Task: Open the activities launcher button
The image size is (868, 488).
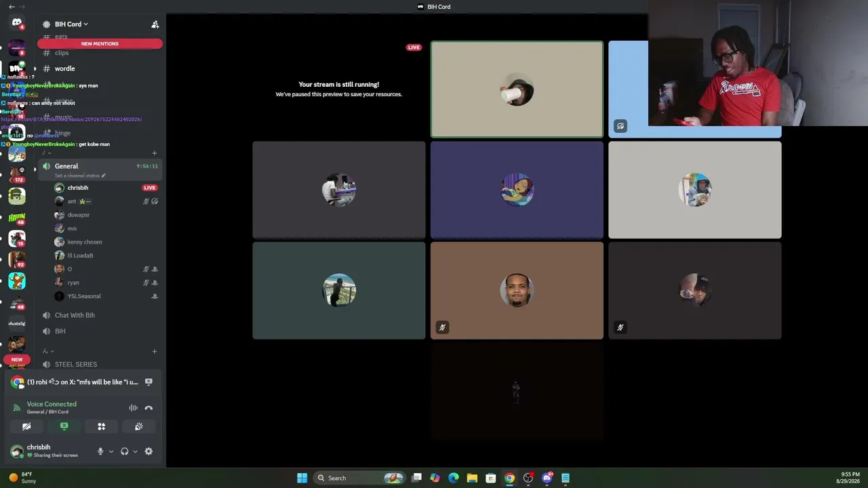Action: click(102, 426)
